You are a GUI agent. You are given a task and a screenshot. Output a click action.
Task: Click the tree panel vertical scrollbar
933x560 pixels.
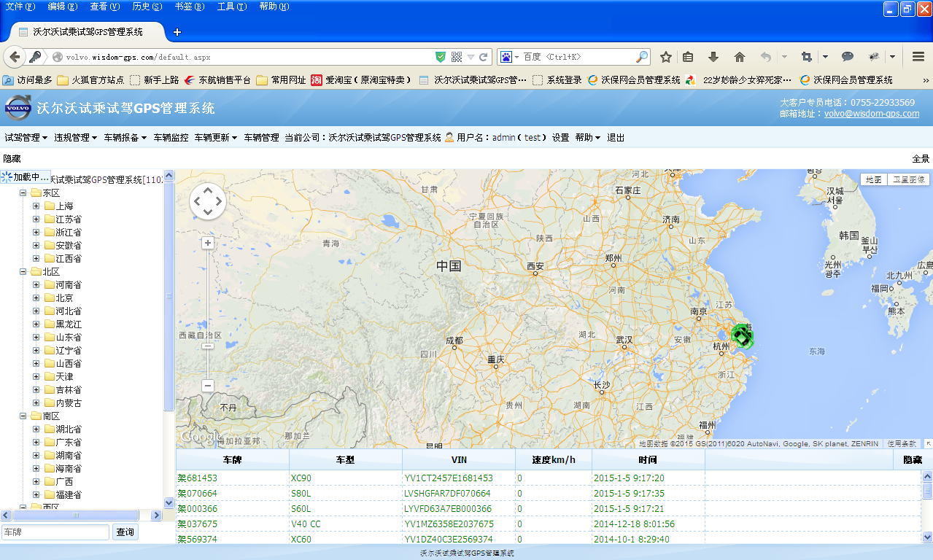coord(169,295)
